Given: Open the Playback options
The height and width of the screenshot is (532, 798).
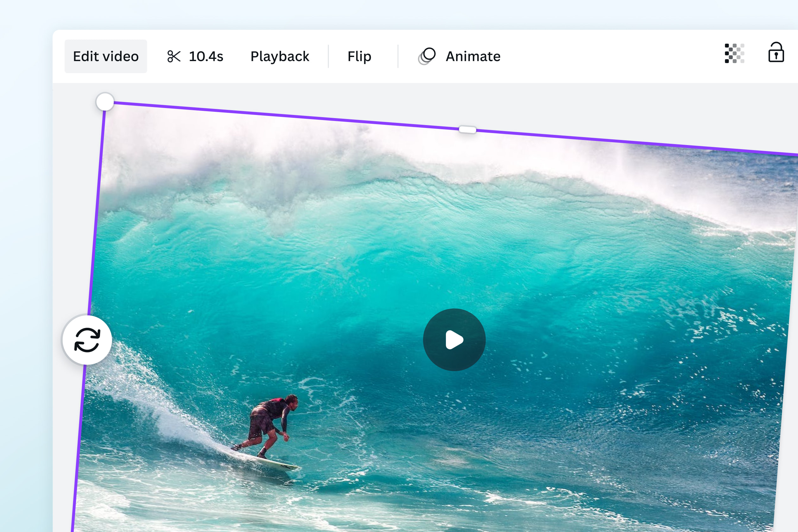Looking at the screenshot, I should tap(280, 56).
